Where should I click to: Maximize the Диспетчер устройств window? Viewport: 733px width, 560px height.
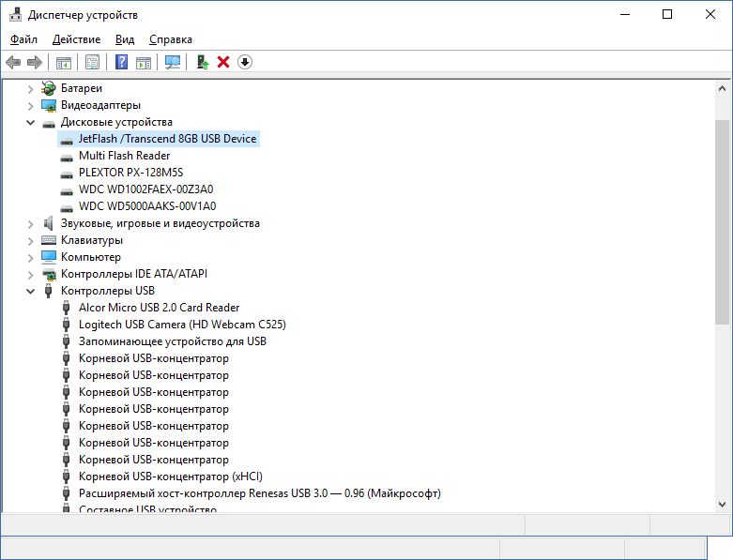click(667, 14)
